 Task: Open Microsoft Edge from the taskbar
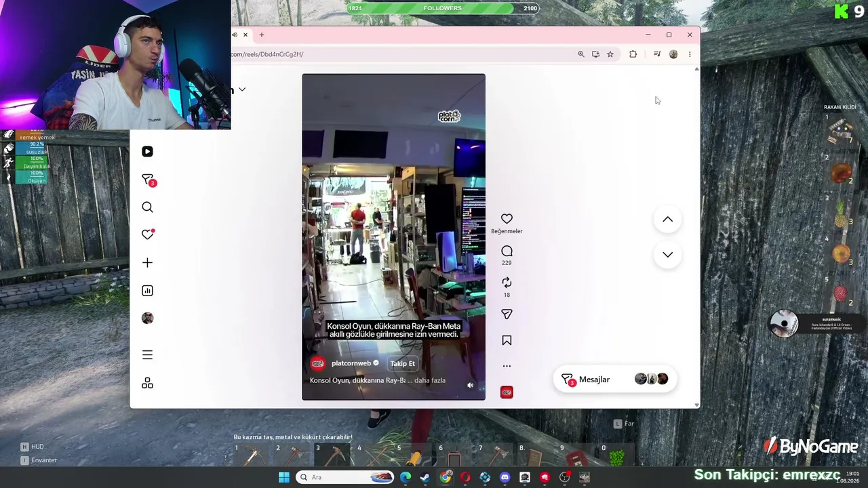[406, 477]
